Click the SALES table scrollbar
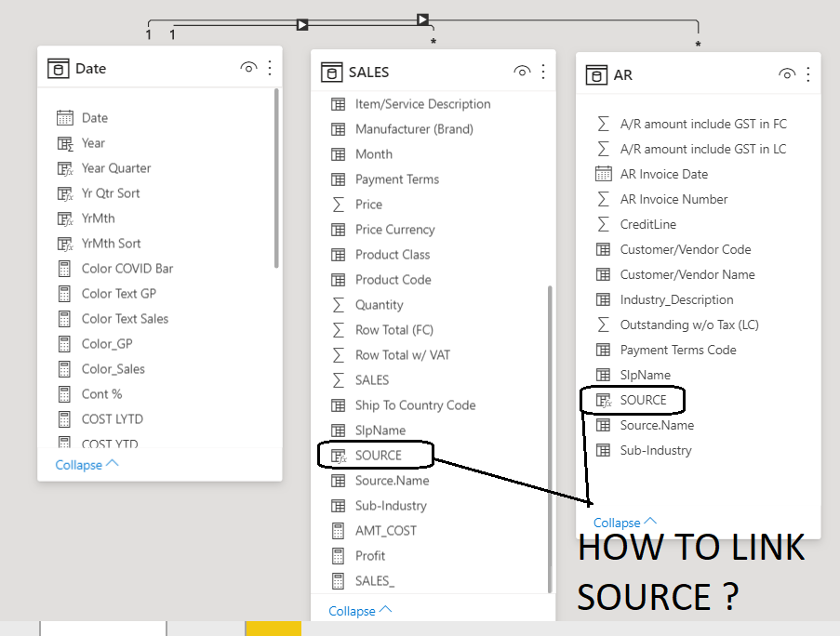The width and height of the screenshot is (840, 636). tap(550, 439)
